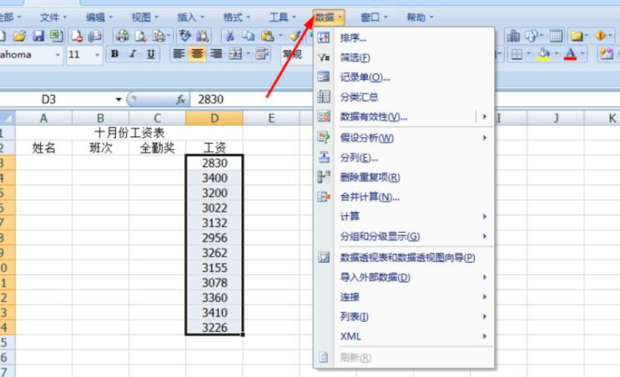Viewport: 620px width, 377px height.
Task: Cut selection with the scissors icon
Action: coord(229,36)
